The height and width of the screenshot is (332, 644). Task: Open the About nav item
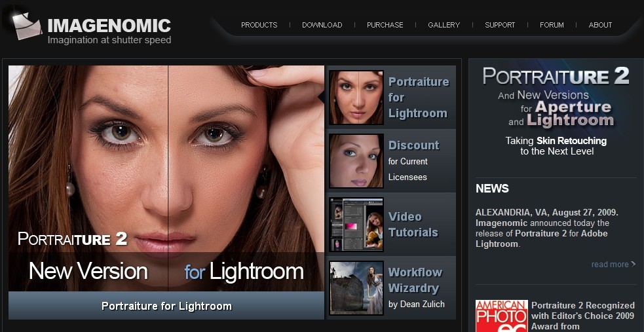[x=600, y=25]
